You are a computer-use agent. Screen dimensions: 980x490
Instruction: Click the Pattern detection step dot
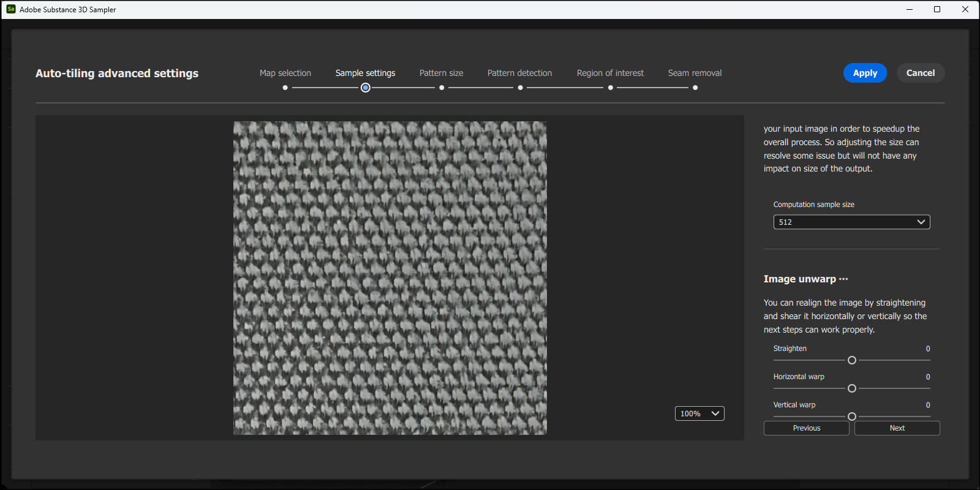tap(520, 88)
